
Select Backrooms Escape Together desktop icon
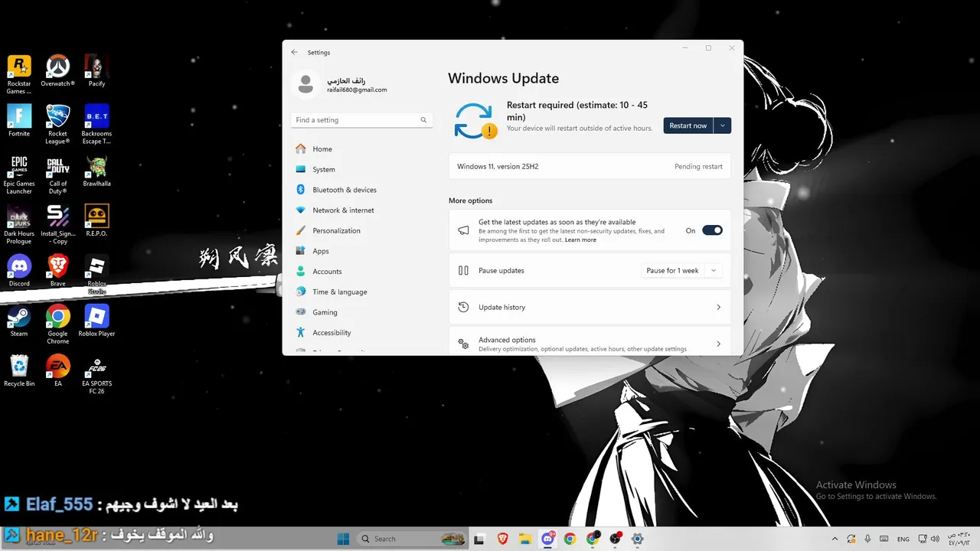point(96,124)
